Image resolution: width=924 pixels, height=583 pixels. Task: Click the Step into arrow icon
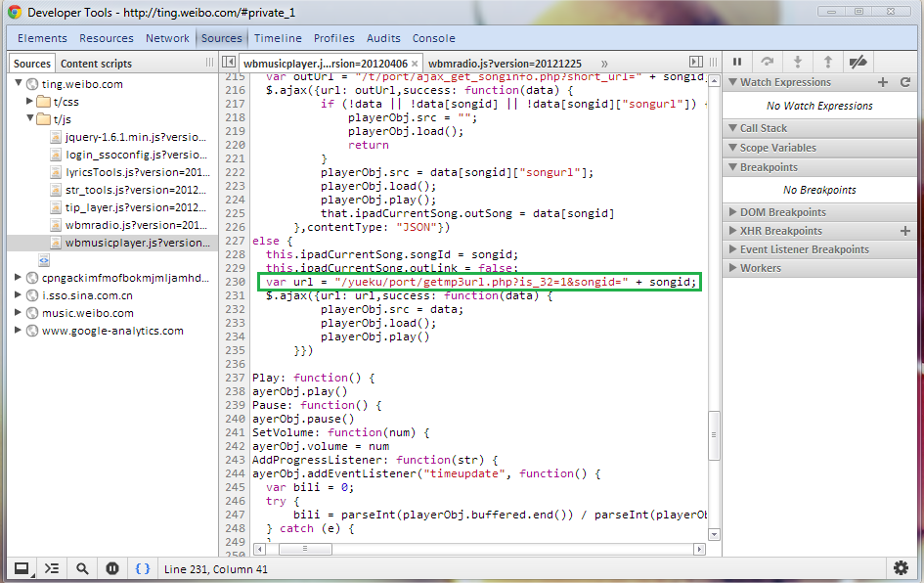click(x=798, y=62)
